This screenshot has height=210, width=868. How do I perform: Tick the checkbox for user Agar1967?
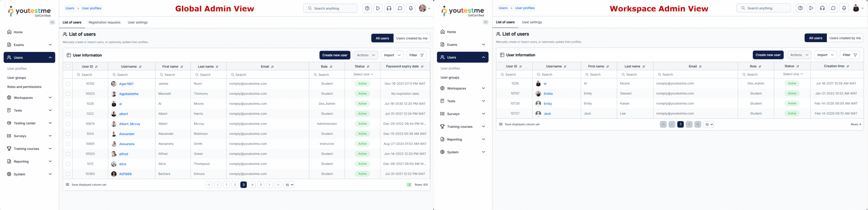pyautogui.click(x=68, y=84)
